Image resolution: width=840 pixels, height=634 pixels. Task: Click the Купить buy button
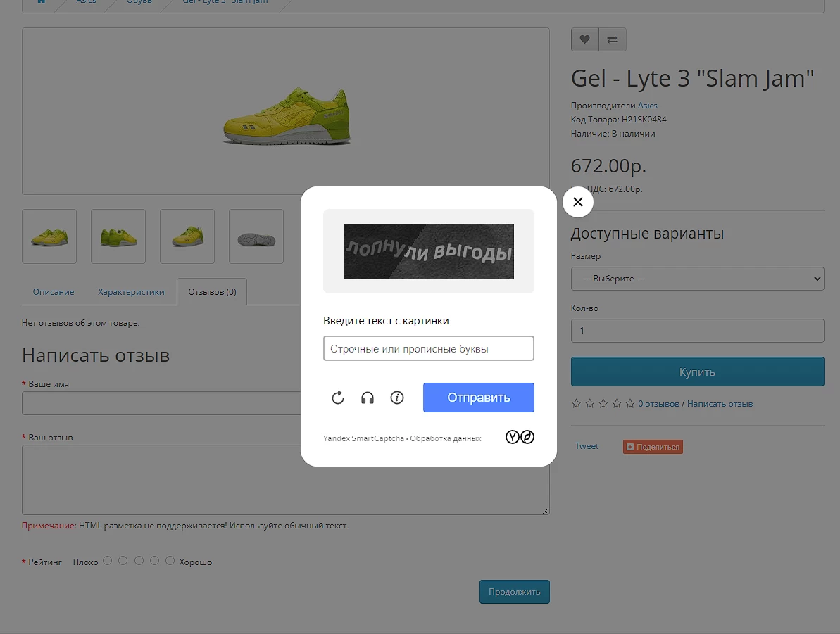point(697,372)
